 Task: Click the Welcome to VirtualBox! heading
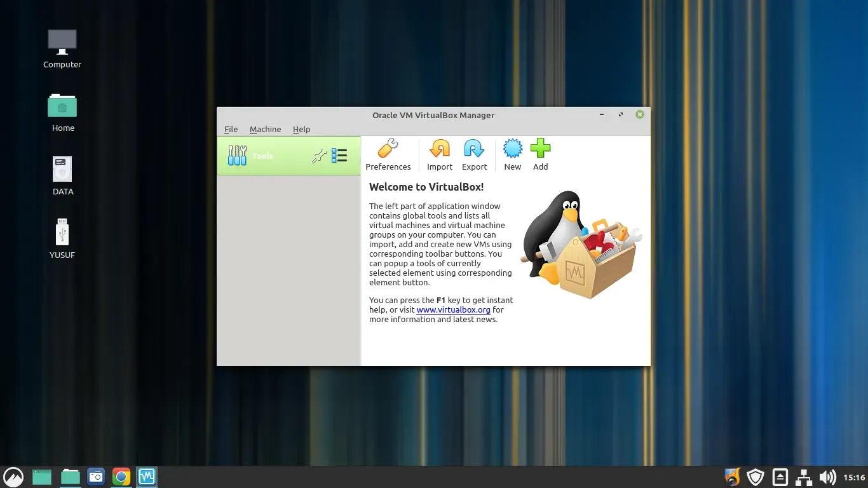[x=426, y=187]
